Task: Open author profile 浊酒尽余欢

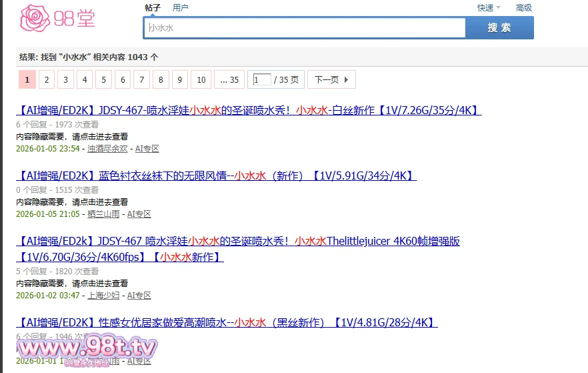Action: point(107,149)
